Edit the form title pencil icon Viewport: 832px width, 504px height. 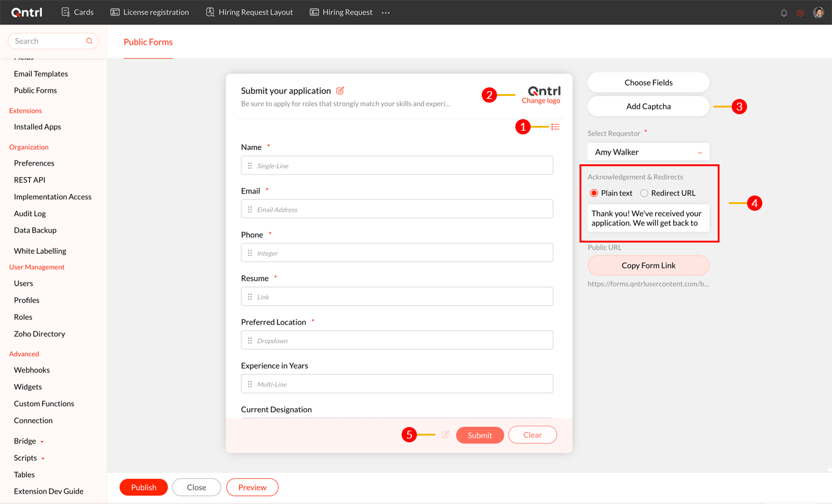coord(341,90)
